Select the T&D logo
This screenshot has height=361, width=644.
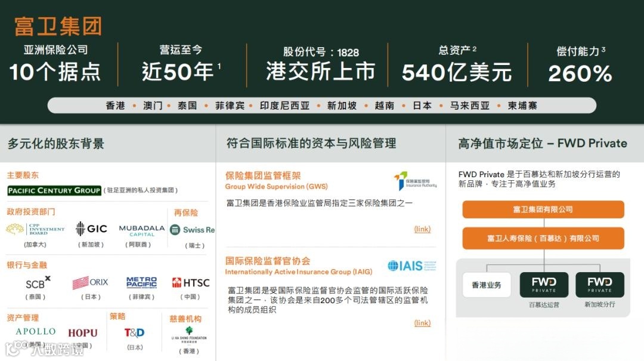pyautogui.click(x=134, y=332)
